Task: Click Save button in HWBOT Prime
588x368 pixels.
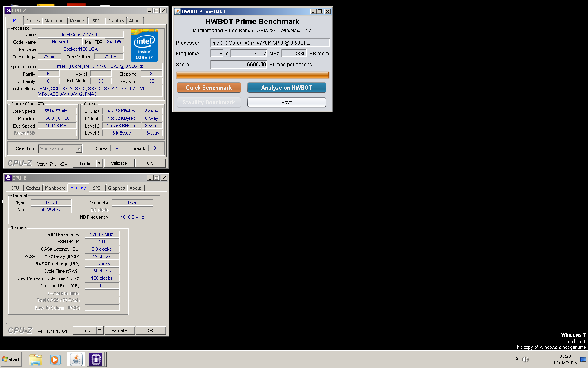Action: [287, 102]
